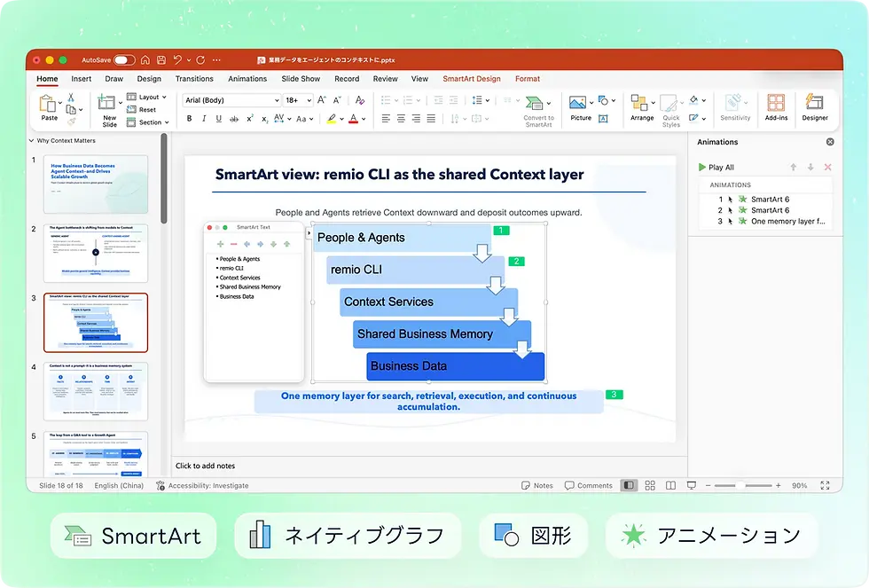The image size is (869, 588).
Task: Click the Redo icon in title bar
Action: [200, 59]
